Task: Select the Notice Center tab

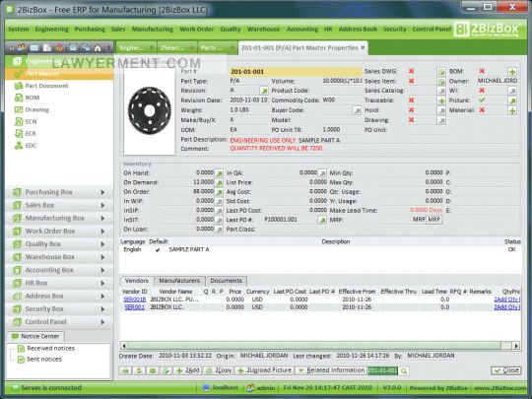Action: pyautogui.click(x=35, y=336)
